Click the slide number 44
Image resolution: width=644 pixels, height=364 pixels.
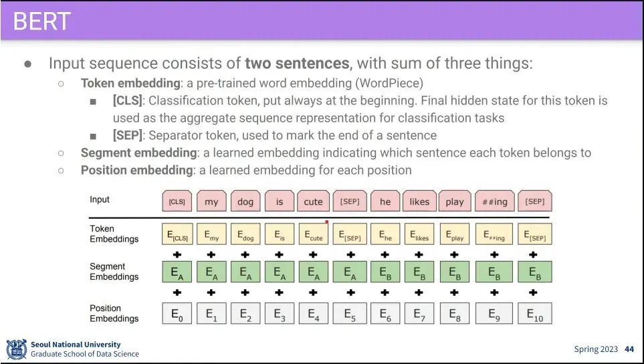coord(629,349)
